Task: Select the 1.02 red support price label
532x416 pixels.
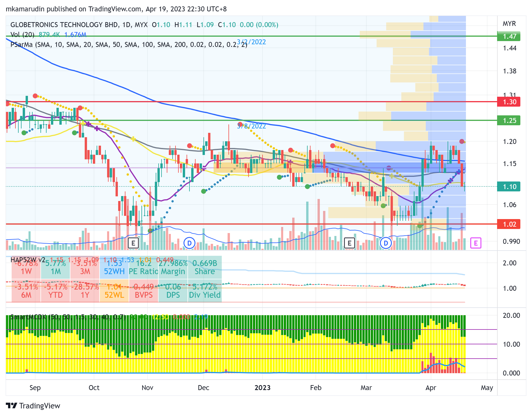Action: coord(509,224)
